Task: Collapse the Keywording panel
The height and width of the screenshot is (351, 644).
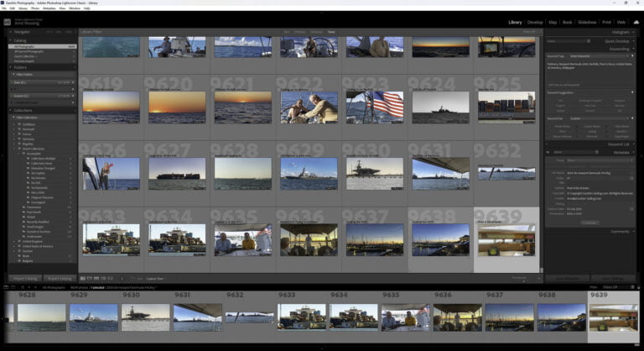Action: 633,49
